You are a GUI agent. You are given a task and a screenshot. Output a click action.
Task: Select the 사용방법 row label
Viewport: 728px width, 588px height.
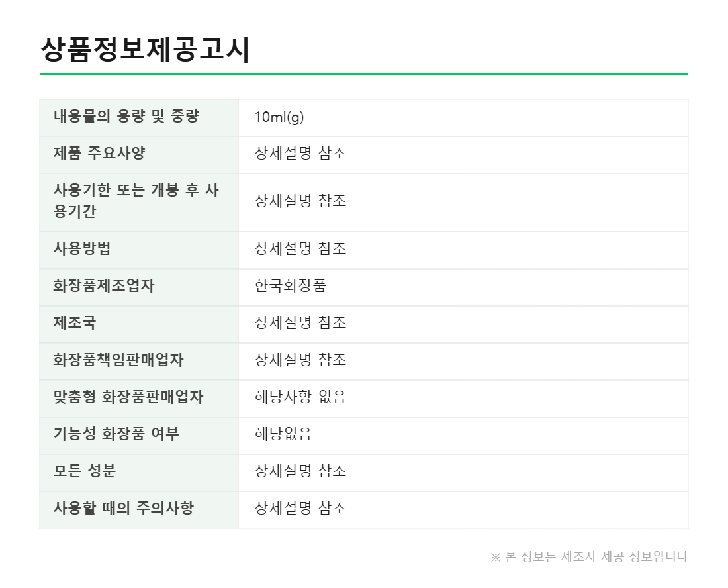click(82, 248)
